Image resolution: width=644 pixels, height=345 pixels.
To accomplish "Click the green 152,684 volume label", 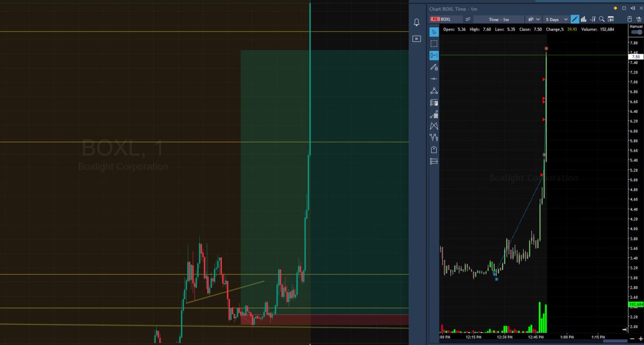I will tap(635, 305).
